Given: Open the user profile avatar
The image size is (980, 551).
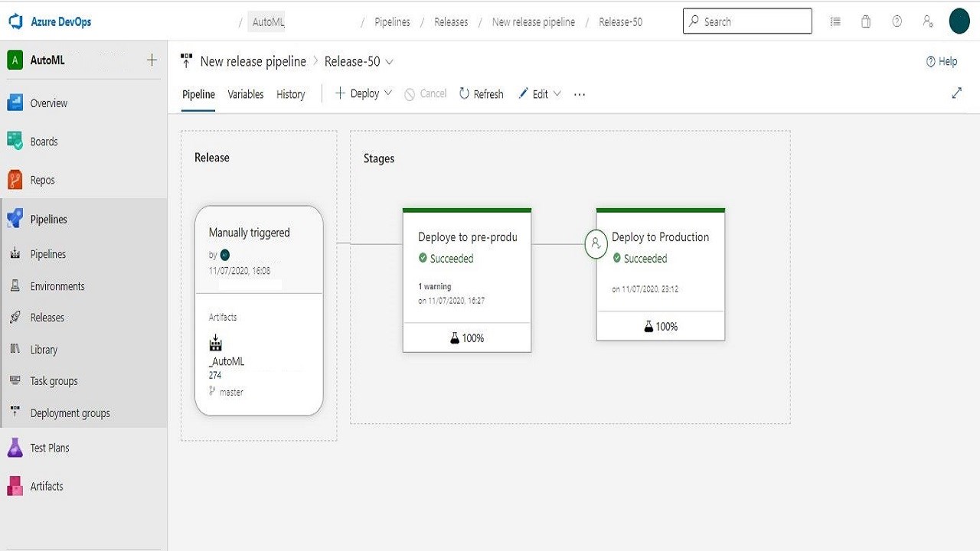Looking at the screenshot, I should [959, 21].
